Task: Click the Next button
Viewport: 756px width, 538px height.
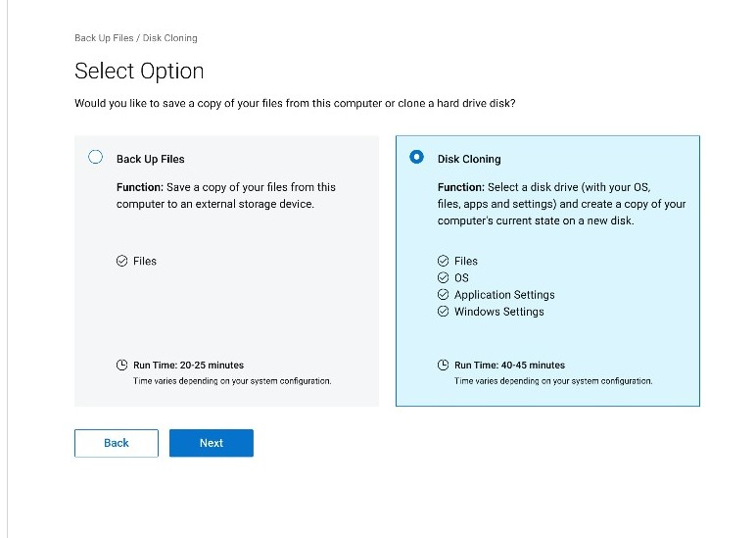Action: click(x=212, y=443)
